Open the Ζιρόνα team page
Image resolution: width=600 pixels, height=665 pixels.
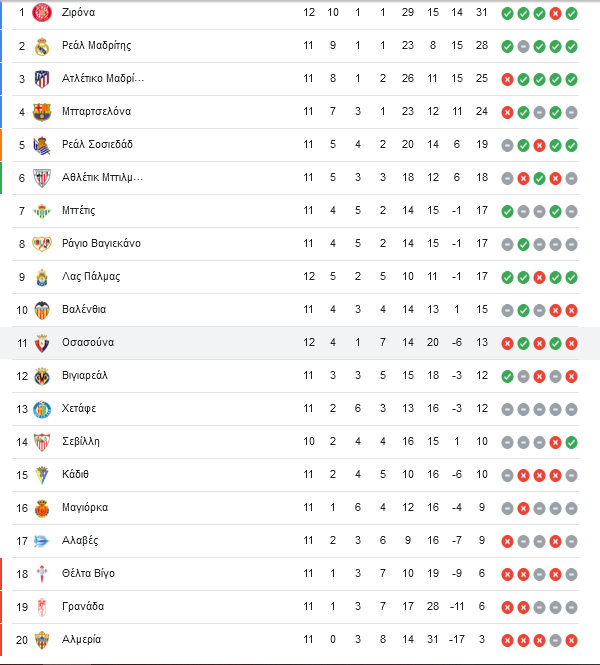click(78, 12)
